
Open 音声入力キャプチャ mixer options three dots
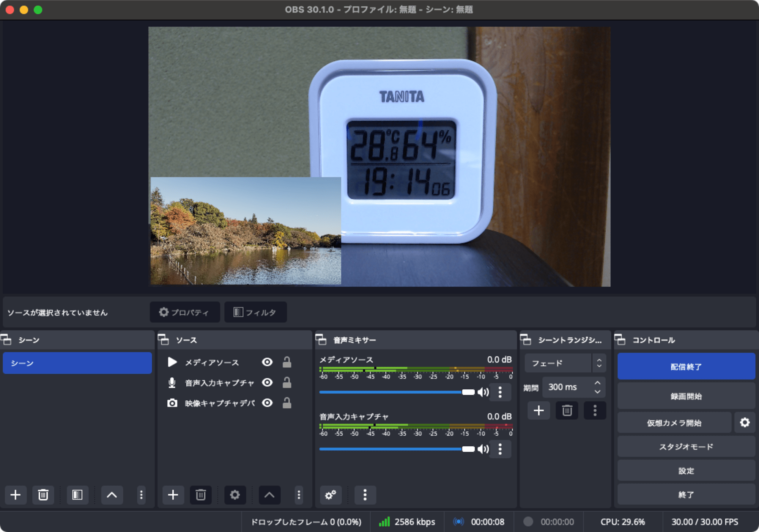point(500,449)
